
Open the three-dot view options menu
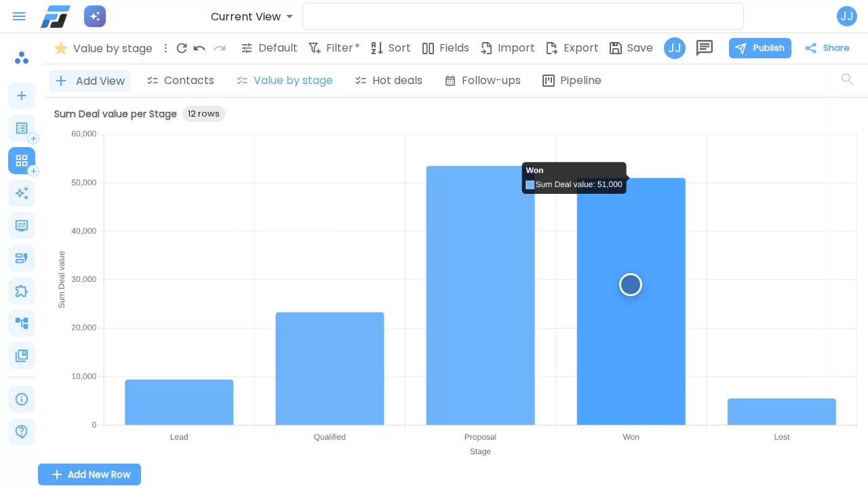tap(165, 48)
